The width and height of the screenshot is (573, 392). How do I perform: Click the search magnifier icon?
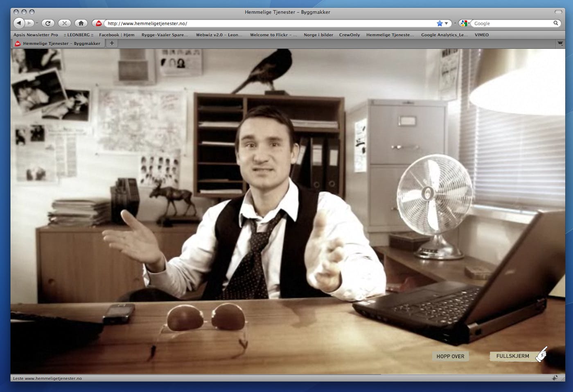(x=556, y=23)
